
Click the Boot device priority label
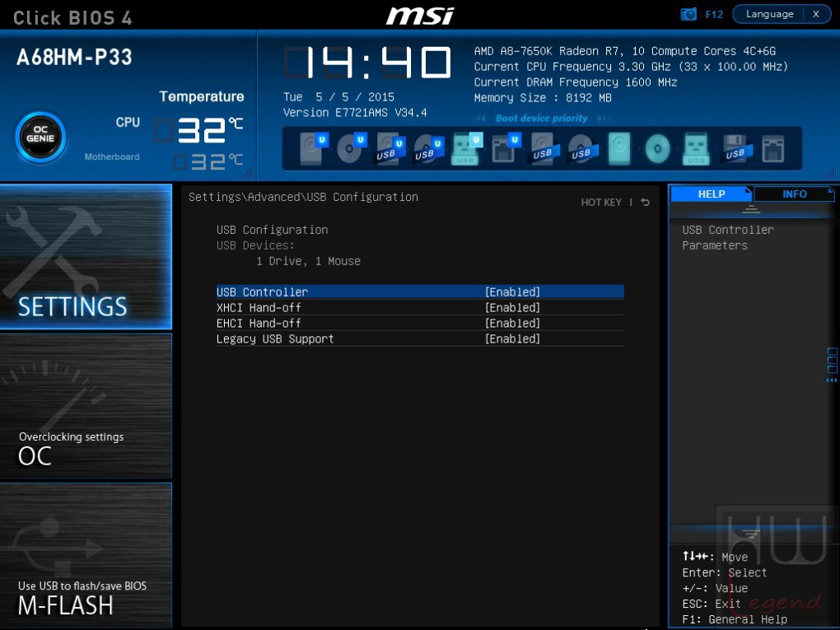tap(541, 119)
